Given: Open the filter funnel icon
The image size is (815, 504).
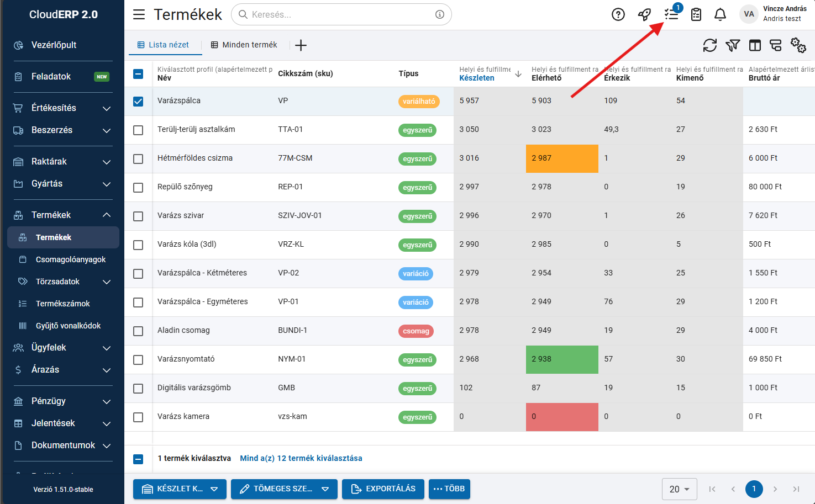Looking at the screenshot, I should [732, 45].
